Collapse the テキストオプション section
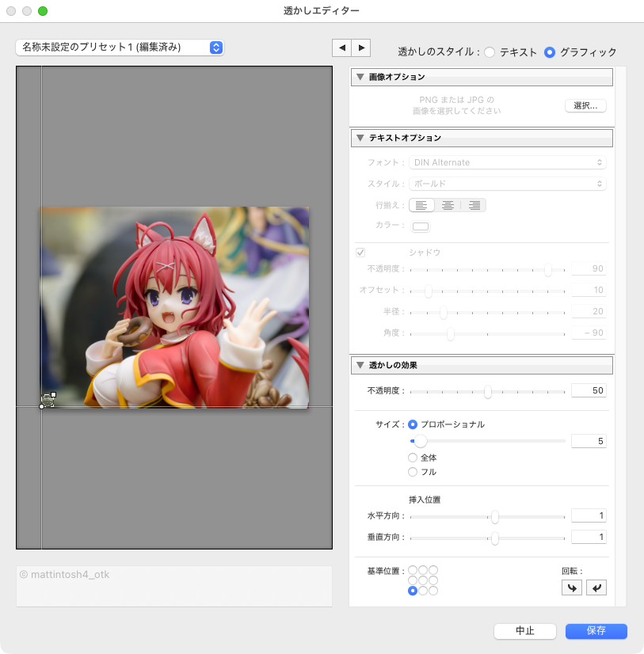The width and height of the screenshot is (644, 654). (x=360, y=138)
